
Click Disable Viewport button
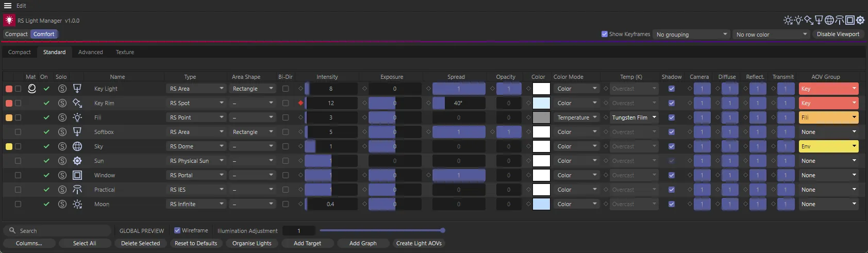(838, 34)
